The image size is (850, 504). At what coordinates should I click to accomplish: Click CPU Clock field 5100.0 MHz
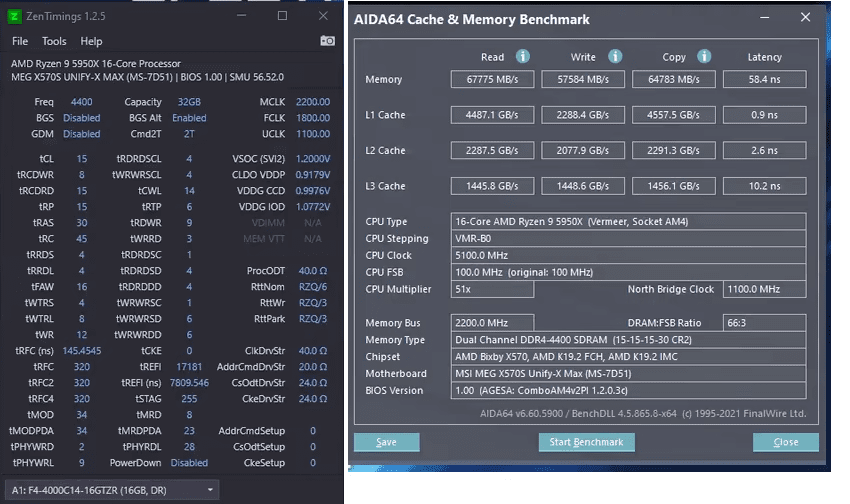pyautogui.click(x=628, y=255)
